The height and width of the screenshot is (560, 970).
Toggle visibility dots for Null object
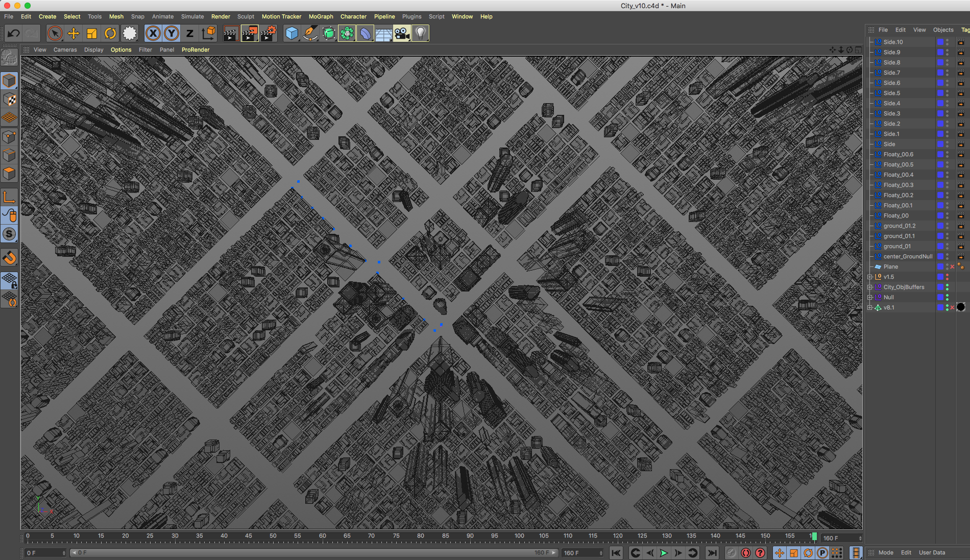(x=947, y=297)
